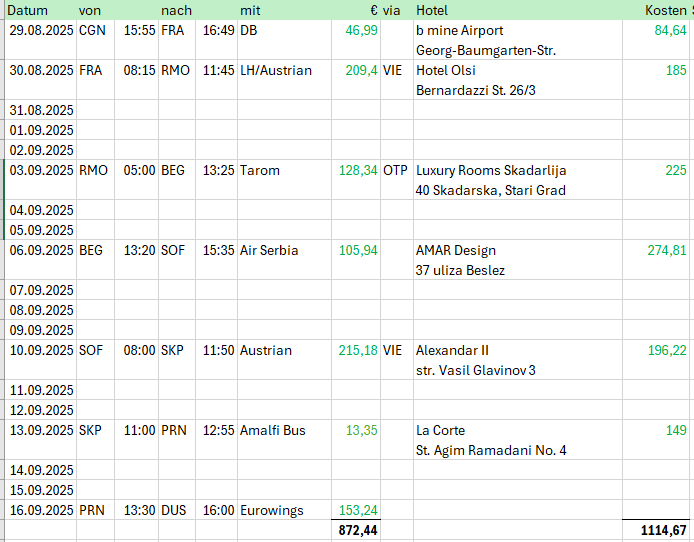Select the OTP via cell
Image resolution: width=694 pixels, height=542 pixels.
(397, 180)
